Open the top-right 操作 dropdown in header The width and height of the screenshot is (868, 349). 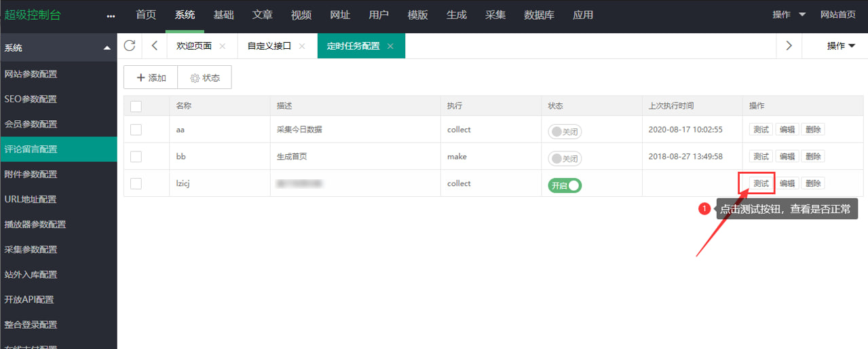tap(789, 15)
